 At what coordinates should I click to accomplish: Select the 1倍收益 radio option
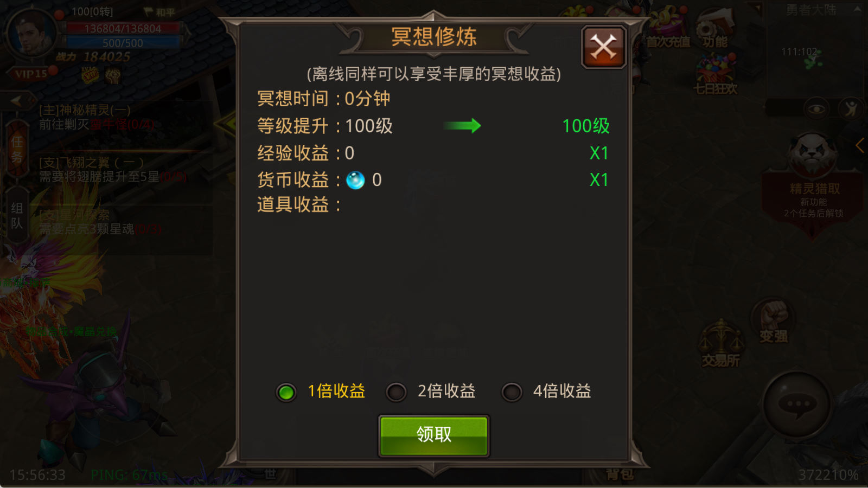pos(286,392)
